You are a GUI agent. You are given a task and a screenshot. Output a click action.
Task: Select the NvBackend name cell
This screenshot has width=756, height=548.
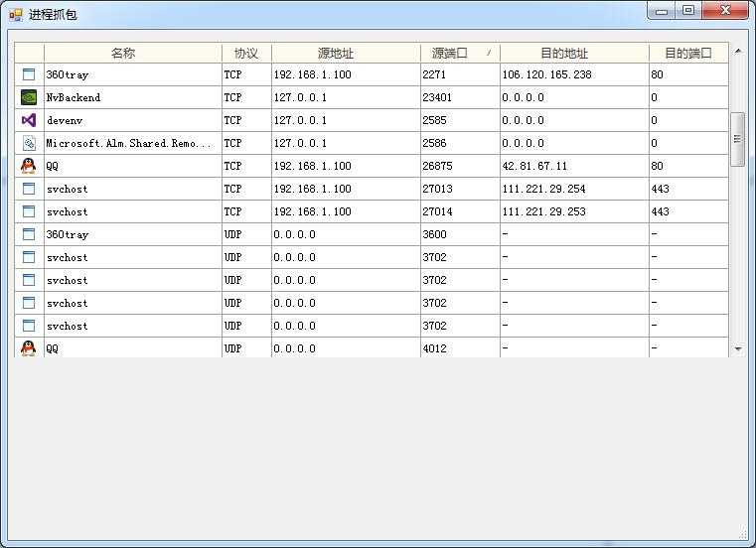(132, 97)
